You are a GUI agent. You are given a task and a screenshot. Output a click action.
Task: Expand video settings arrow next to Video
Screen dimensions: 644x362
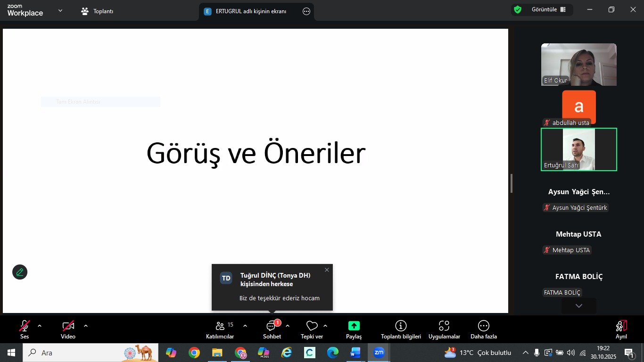tap(86, 326)
